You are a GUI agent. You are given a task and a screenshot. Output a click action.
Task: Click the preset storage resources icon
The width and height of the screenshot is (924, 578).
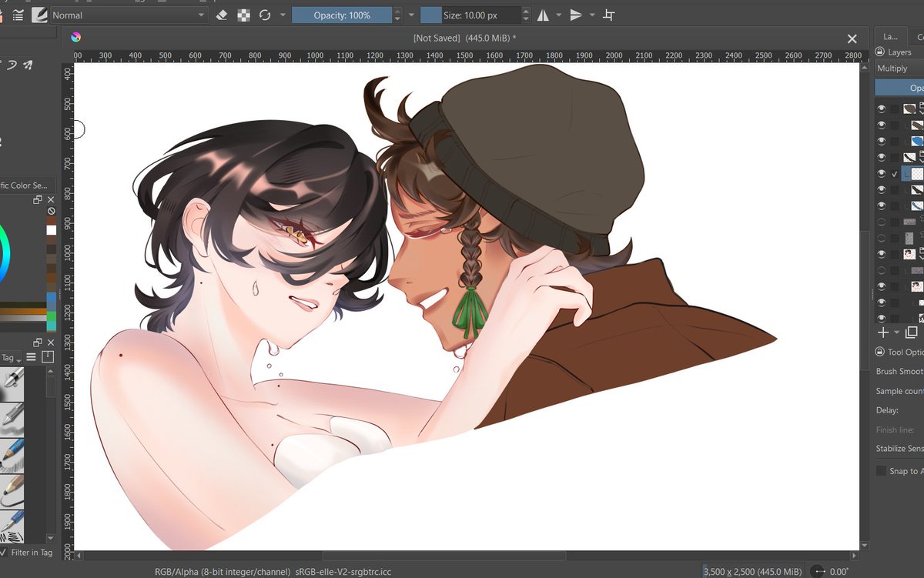[48, 357]
